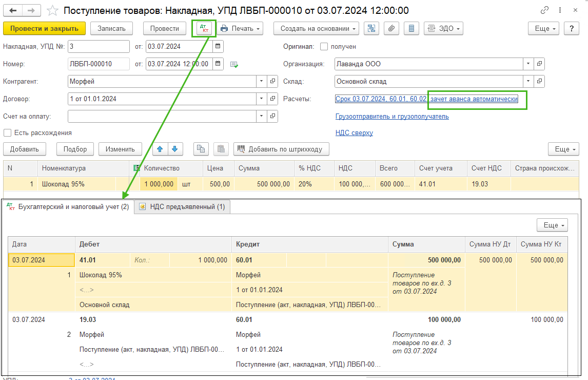Open the entries panel Еще menu
The image size is (588, 380).
click(553, 225)
